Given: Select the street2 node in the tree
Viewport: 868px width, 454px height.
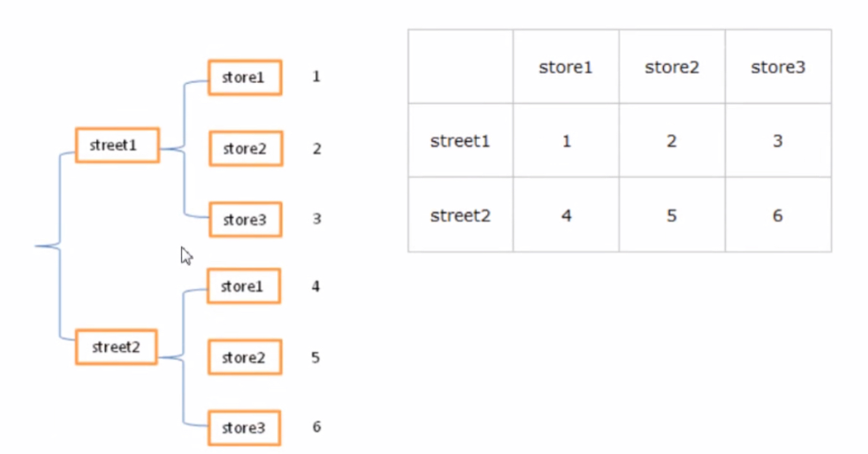Looking at the screenshot, I should [116, 347].
